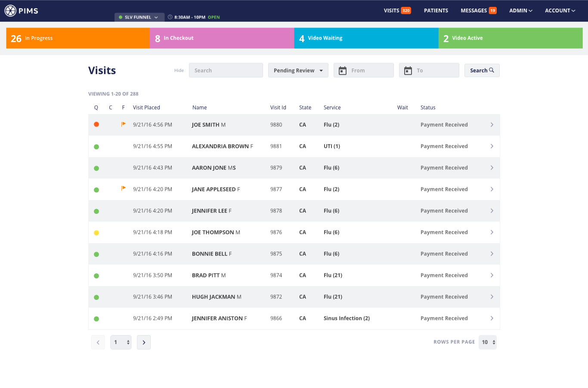Hide the search filters
The image size is (588, 388).
click(179, 71)
